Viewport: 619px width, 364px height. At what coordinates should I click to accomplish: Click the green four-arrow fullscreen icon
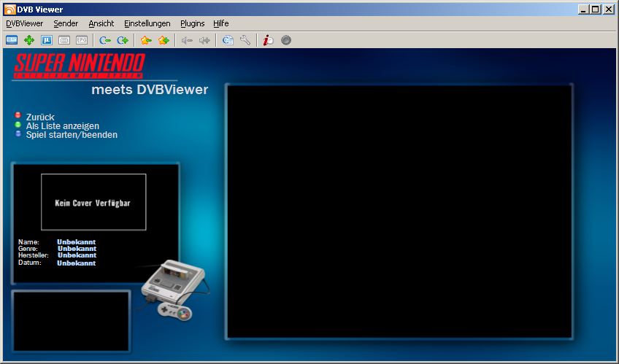point(29,40)
